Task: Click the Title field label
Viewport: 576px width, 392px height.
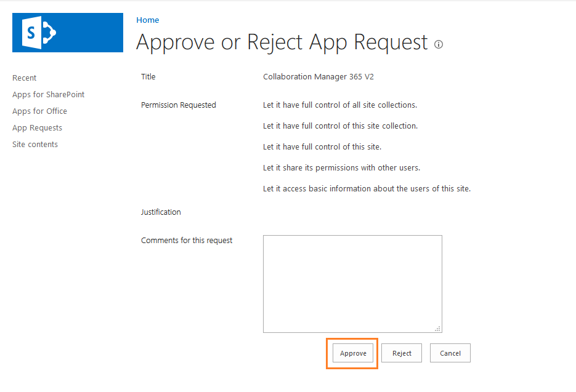Action: pos(148,77)
